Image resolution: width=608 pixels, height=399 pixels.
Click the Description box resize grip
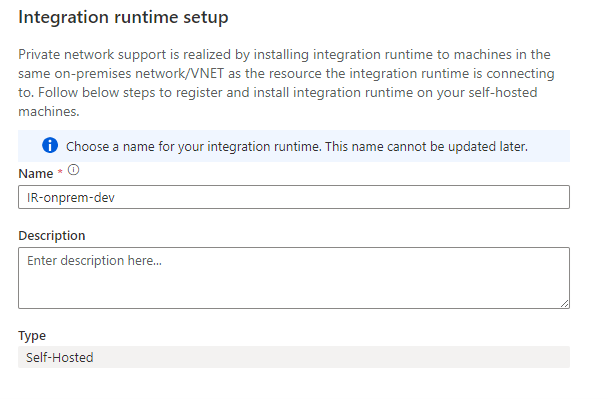click(x=565, y=304)
